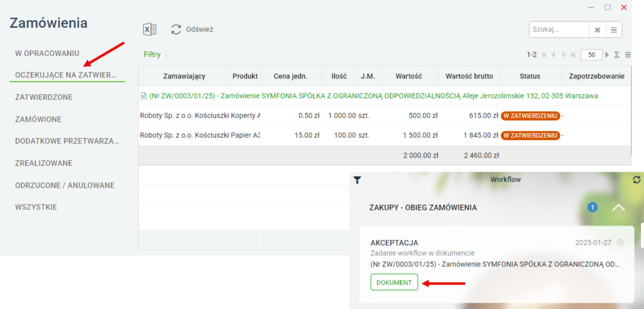Image resolution: width=644 pixels, height=309 pixels.
Task: Clear the search box with X
Action: 597,30
